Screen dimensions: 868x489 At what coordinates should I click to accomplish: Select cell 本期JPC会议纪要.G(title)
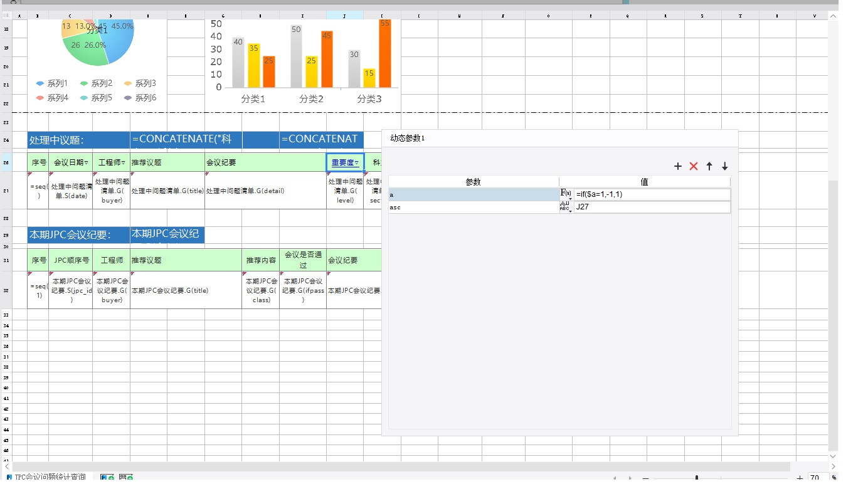point(186,290)
